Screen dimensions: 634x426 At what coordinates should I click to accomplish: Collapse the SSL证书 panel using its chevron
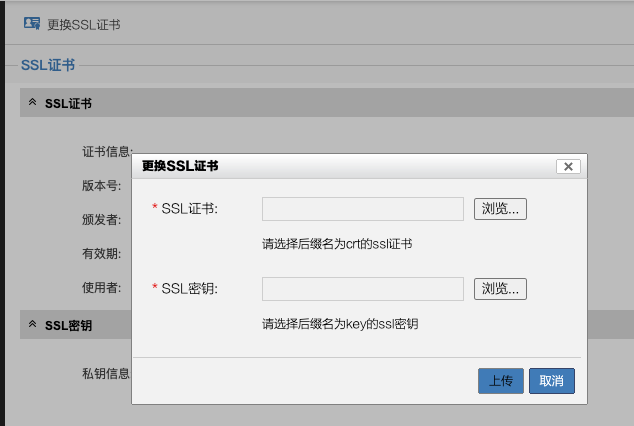pyautogui.click(x=32, y=103)
